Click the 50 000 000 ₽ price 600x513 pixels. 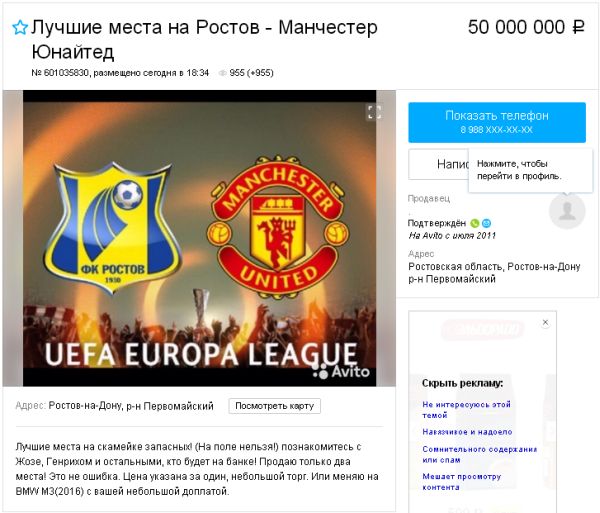coord(526,27)
